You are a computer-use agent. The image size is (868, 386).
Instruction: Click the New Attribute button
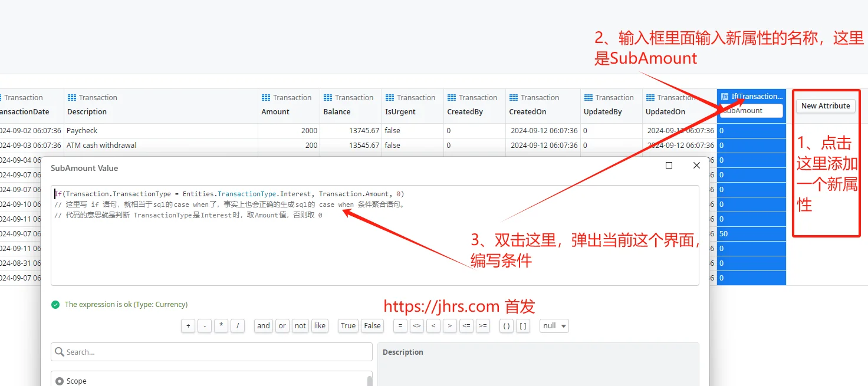pos(826,106)
